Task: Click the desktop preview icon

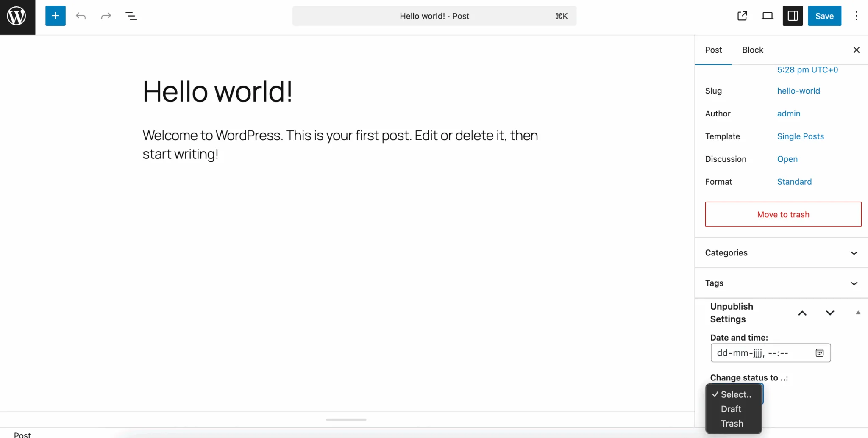Action: (x=768, y=16)
